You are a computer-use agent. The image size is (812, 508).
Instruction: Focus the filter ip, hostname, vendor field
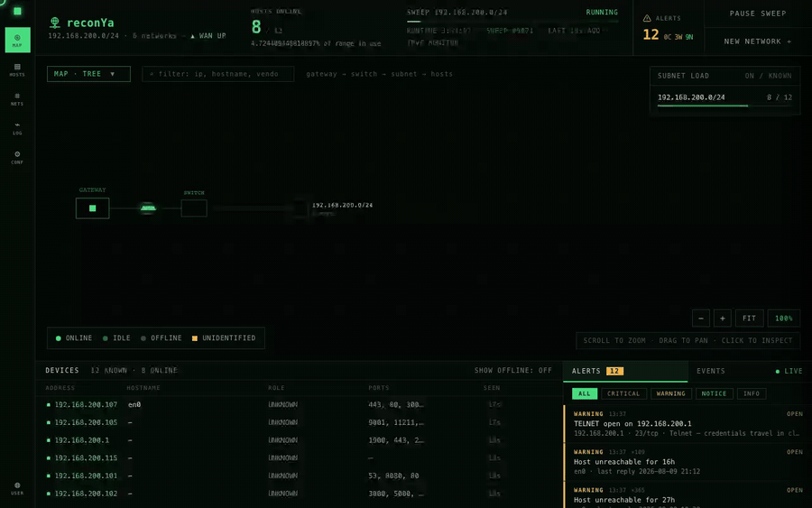tap(218, 74)
